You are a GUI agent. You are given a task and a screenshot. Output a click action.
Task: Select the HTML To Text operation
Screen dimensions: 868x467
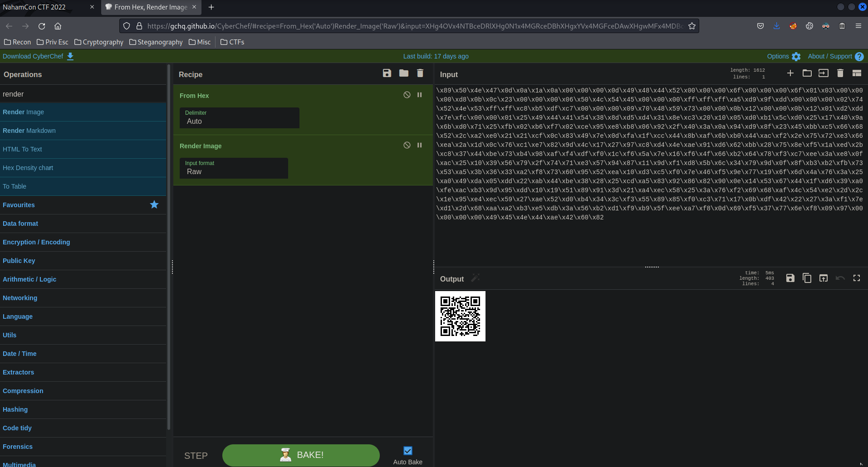pos(83,149)
